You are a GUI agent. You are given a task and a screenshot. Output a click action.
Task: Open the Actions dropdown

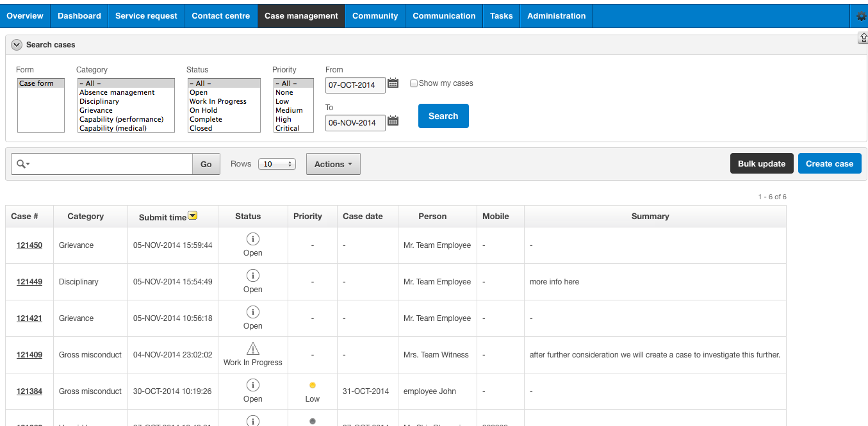[x=332, y=163]
